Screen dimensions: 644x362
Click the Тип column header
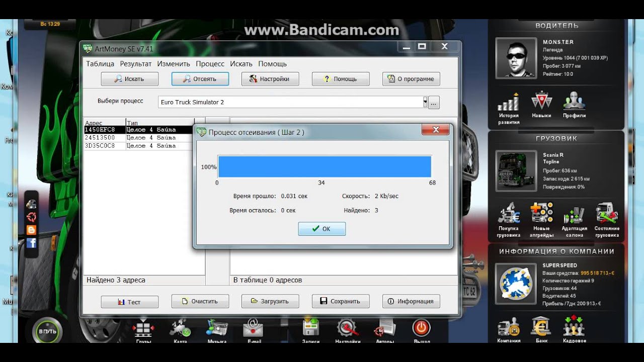click(x=159, y=123)
